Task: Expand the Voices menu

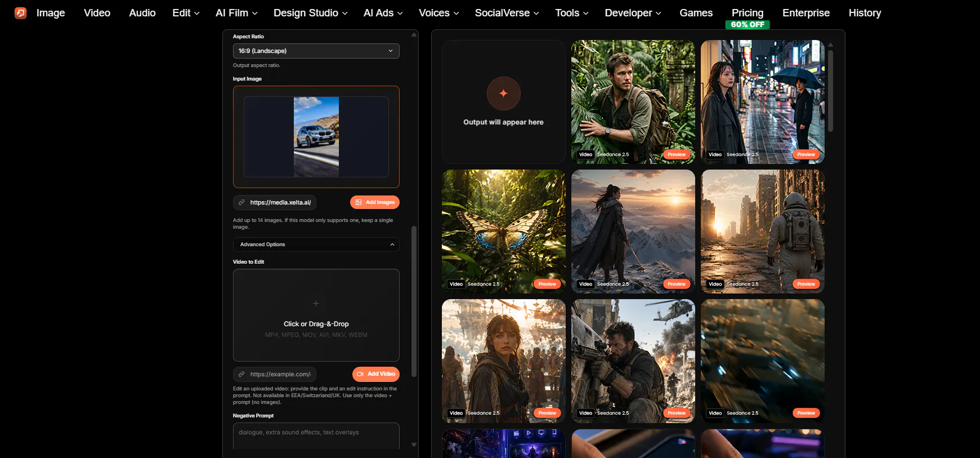Action: [439, 13]
